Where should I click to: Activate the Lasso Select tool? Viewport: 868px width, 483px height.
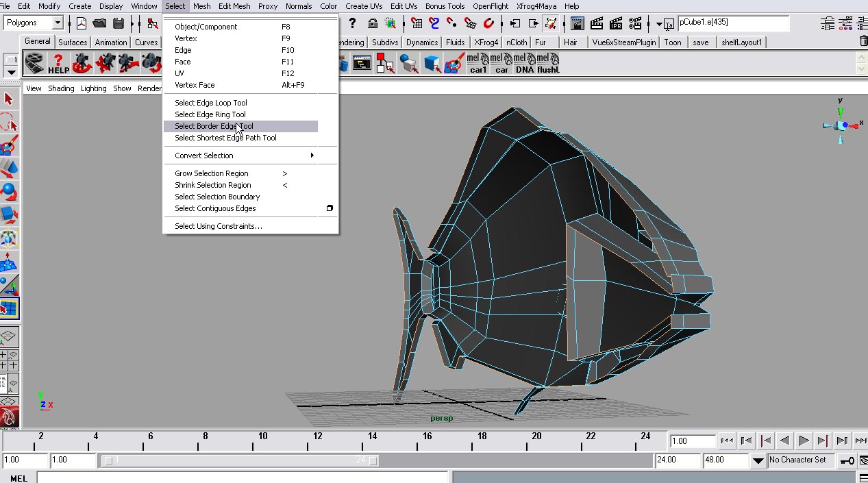pos(9,123)
